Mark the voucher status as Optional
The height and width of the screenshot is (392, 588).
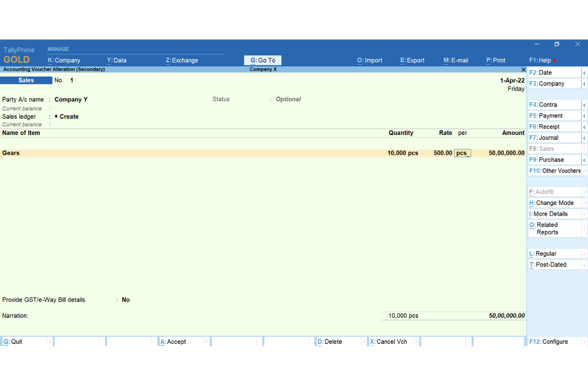point(288,99)
